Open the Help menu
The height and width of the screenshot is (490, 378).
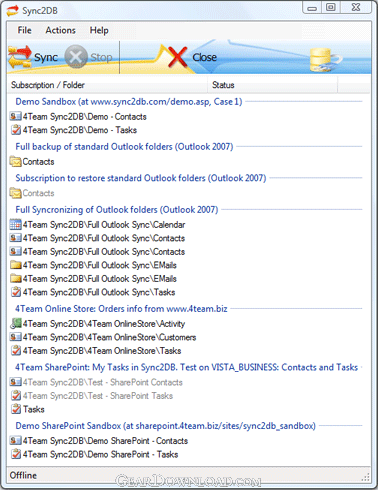[99, 30]
